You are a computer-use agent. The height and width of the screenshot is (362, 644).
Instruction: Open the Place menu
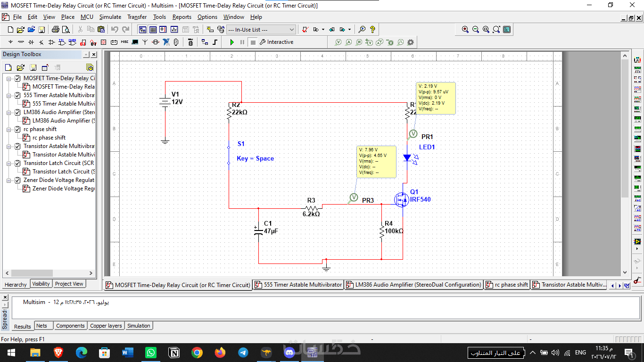tap(68, 17)
